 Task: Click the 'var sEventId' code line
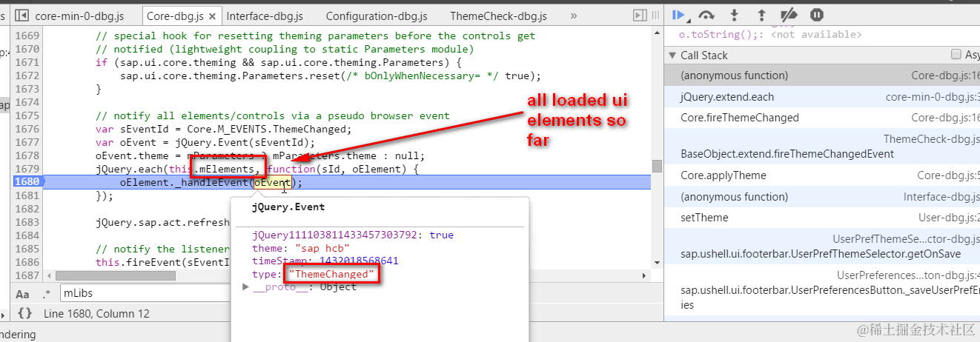(x=223, y=129)
